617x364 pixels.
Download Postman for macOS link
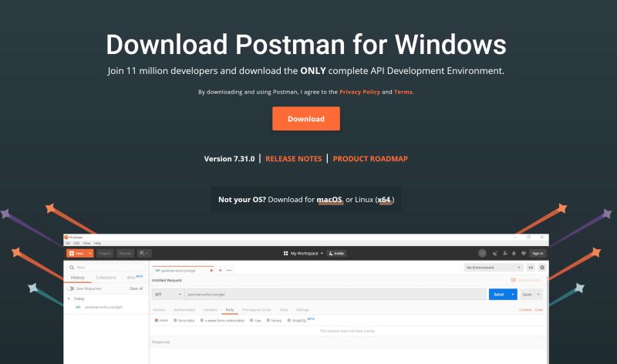(x=329, y=200)
